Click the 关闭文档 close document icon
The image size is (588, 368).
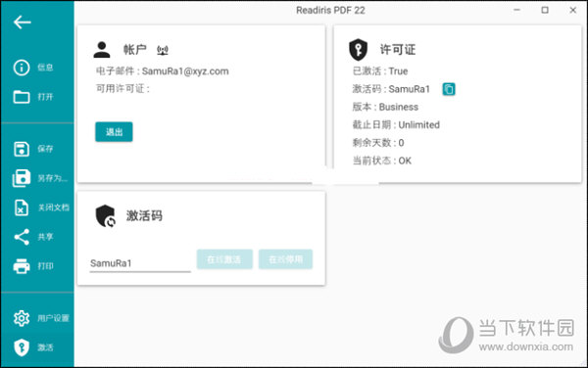[x=22, y=207]
